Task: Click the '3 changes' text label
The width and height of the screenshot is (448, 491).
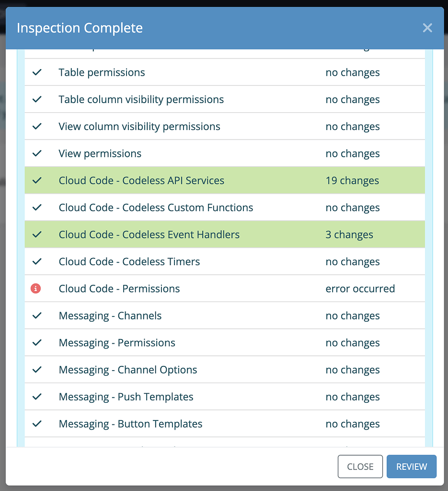Action: (x=349, y=234)
